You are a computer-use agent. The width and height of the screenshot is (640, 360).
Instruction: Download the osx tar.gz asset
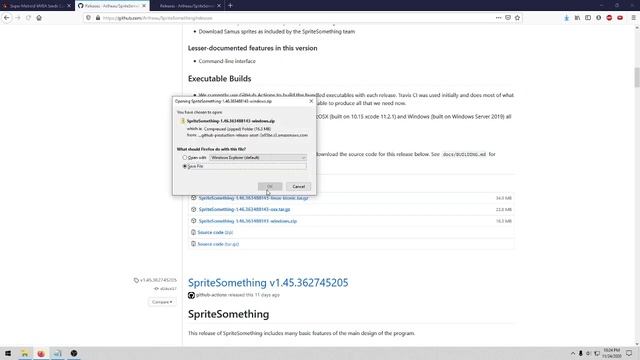(244, 209)
